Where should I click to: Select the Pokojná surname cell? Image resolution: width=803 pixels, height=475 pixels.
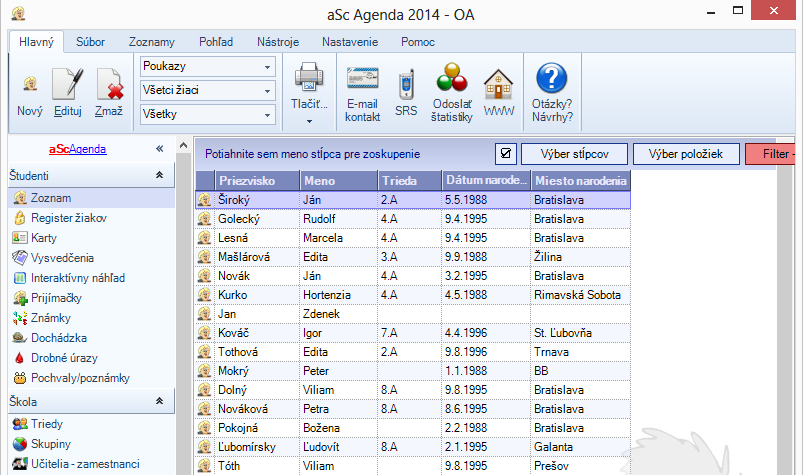tap(257, 428)
